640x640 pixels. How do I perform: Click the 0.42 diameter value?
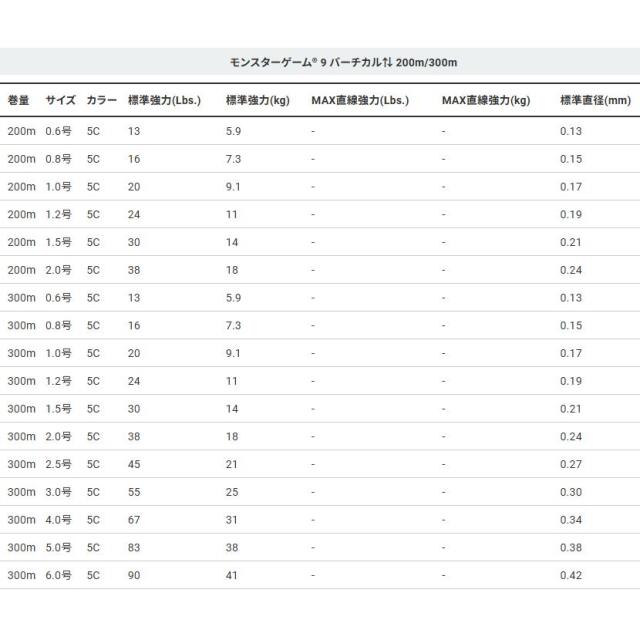[x=571, y=575]
